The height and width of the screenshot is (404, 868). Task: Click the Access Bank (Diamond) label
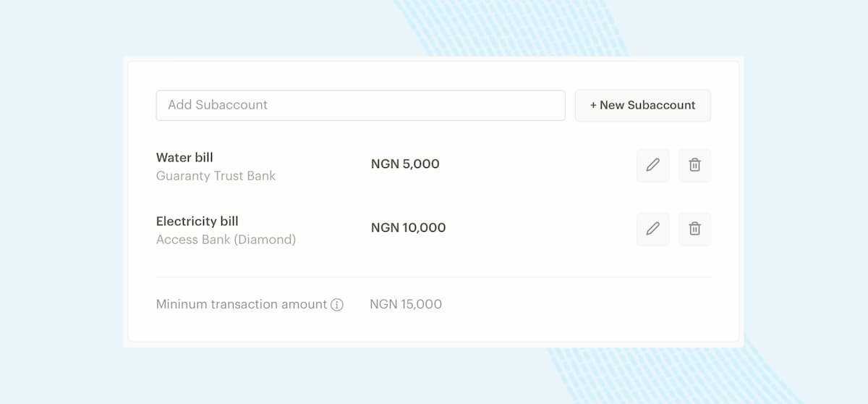click(226, 239)
